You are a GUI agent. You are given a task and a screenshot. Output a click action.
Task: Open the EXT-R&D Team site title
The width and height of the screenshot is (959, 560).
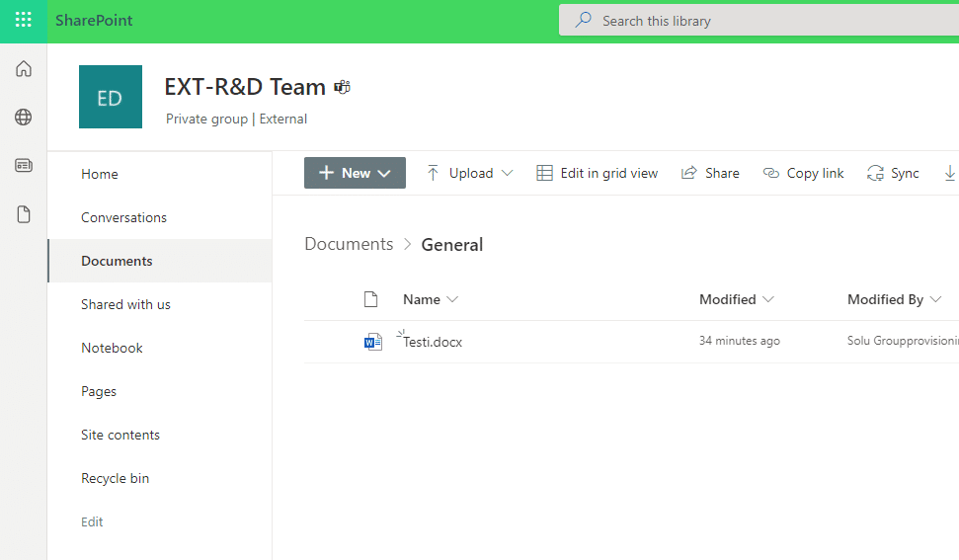click(x=245, y=87)
